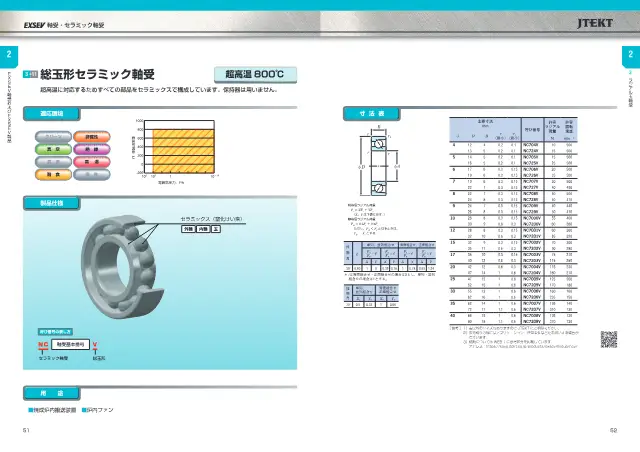Click bore size 40 row label in table
The height and width of the screenshot is (452, 640).
pyautogui.click(x=452, y=316)
